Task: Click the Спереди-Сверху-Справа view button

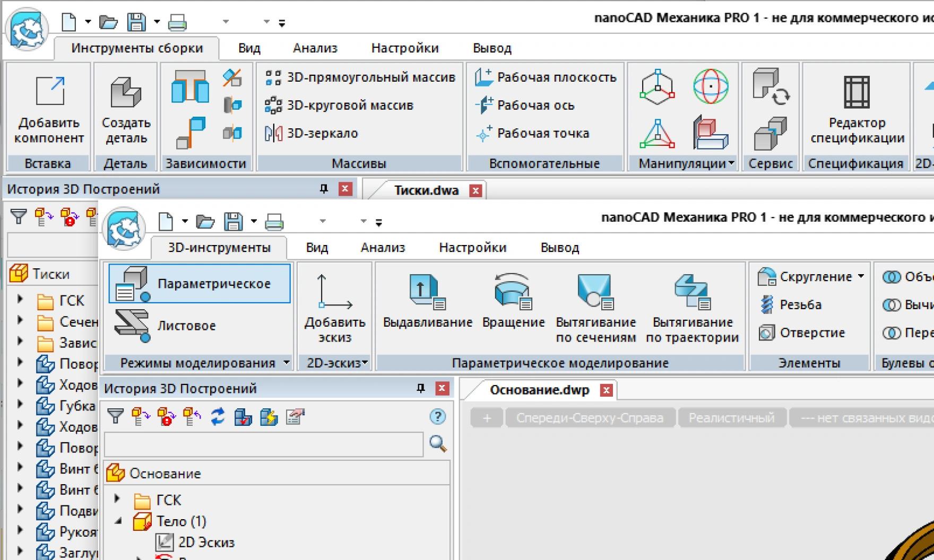Action: click(x=590, y=418)
